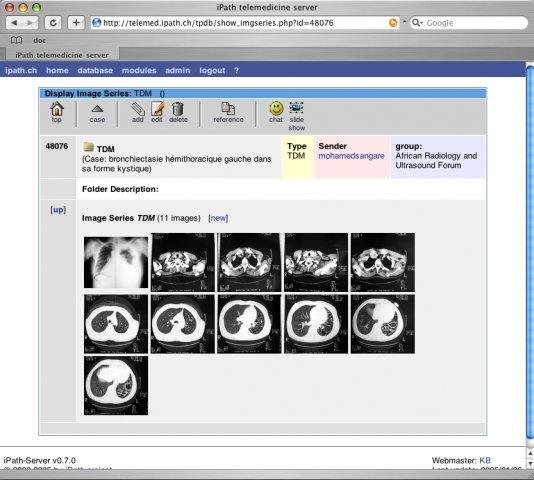This screenshot has width=534, height=480.
Task: Click the [new] link beside Image Series
Action: pyautogui.click(x=218, y=218)
